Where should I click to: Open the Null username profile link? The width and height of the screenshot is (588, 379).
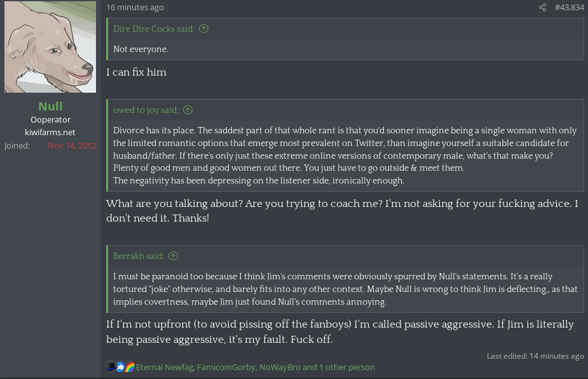tap(50, 106)
